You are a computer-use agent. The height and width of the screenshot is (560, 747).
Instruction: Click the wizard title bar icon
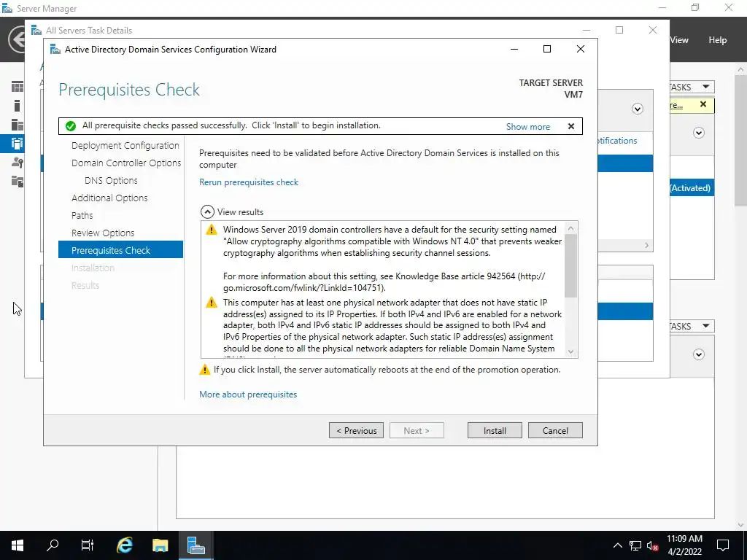(55, 50)
